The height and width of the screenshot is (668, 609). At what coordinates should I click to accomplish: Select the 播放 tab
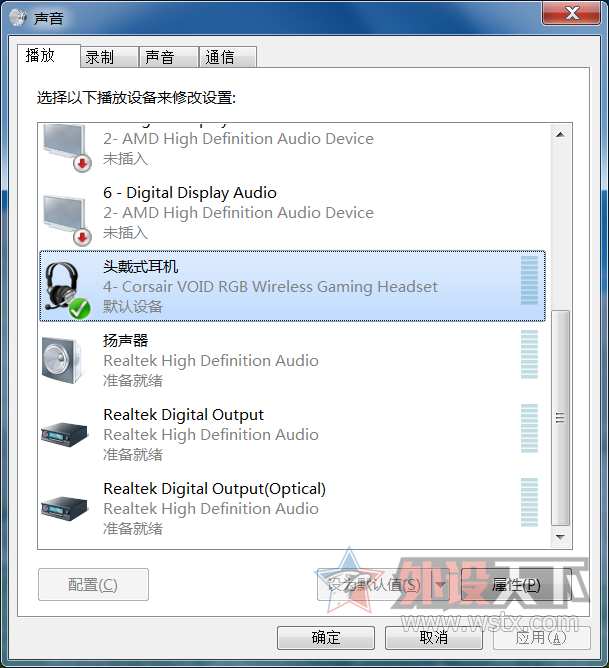[40, 56]
